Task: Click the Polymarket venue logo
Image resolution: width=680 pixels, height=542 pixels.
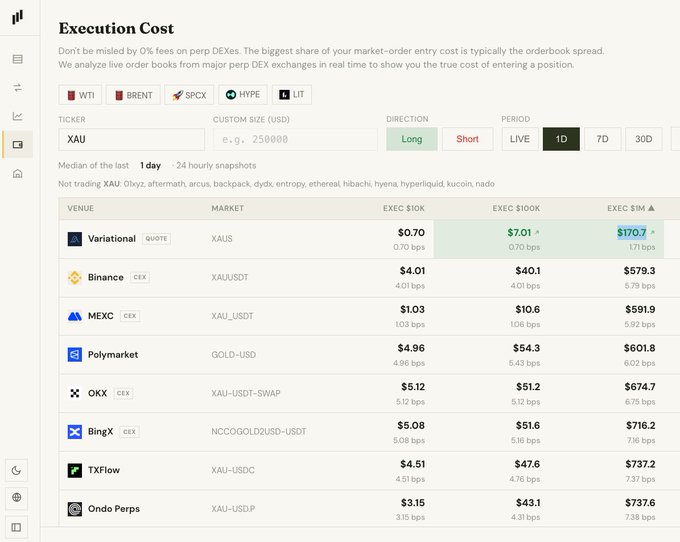Action: coord(75,355)
